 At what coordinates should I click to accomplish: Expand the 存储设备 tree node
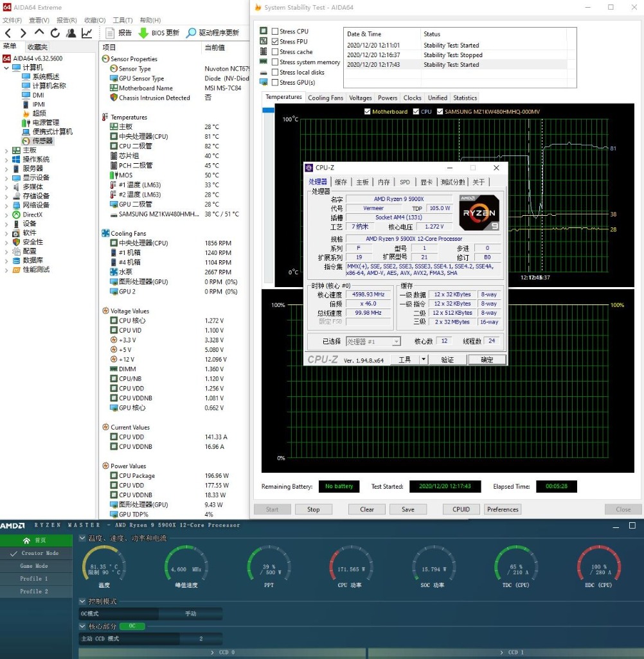tap(6, 197)
